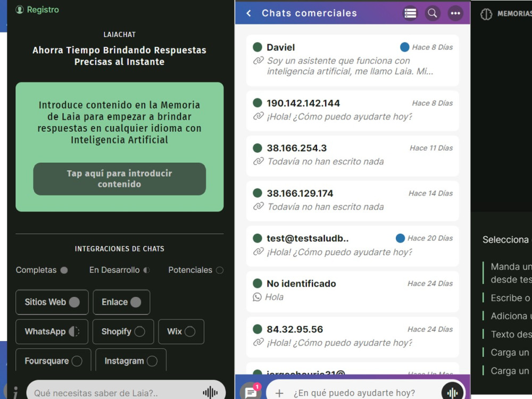Image resolution: width=532 pixels, height=399 pixels.
Task: Click the info icon beside Laia search
Action: click(15, 393)
